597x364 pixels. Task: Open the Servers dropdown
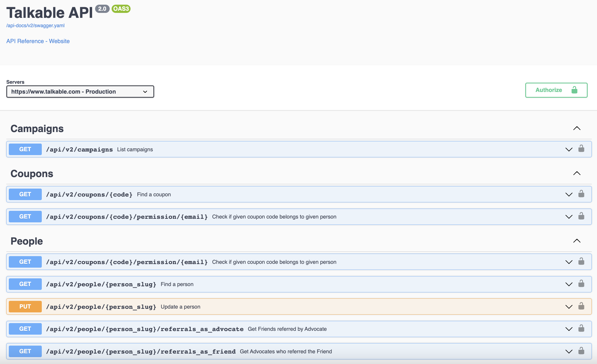pos(80,92)
